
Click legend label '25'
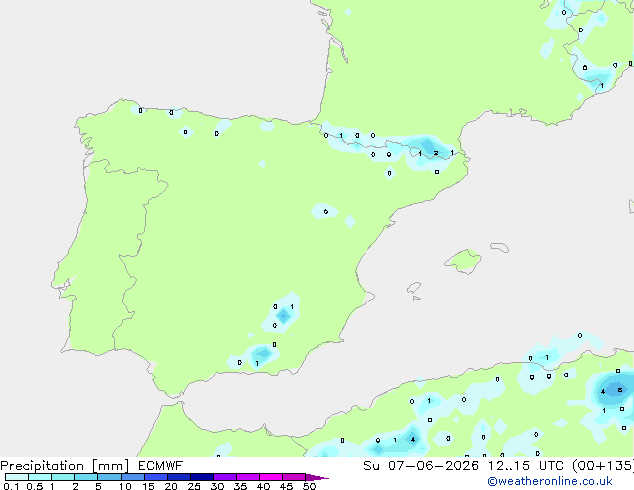point(194,486)
